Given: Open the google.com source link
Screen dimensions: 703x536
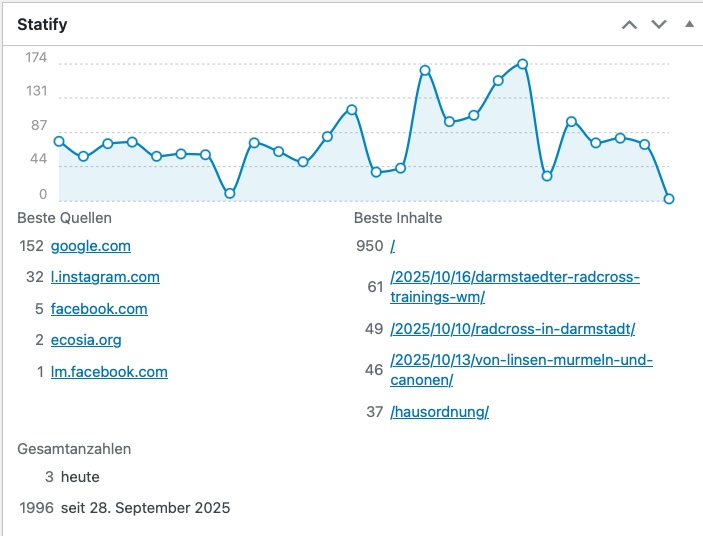Looking at the screenshot, I should [x=90, y=246].
